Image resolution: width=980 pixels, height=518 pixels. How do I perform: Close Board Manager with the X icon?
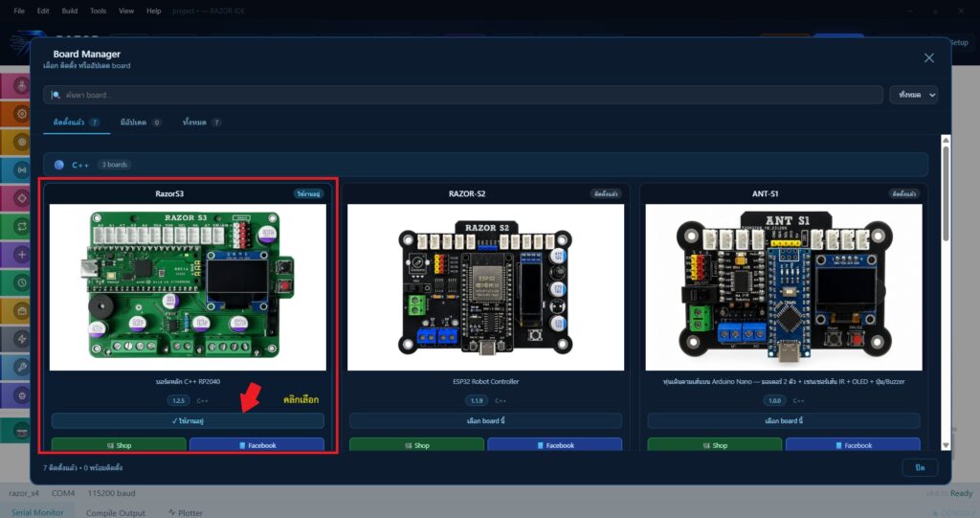coord(928,58)
